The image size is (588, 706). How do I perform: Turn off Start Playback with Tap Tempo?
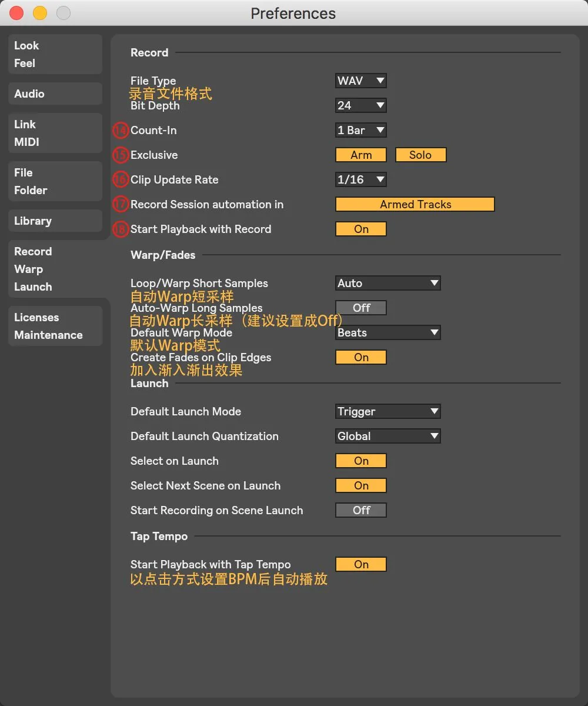coord(361,564)
